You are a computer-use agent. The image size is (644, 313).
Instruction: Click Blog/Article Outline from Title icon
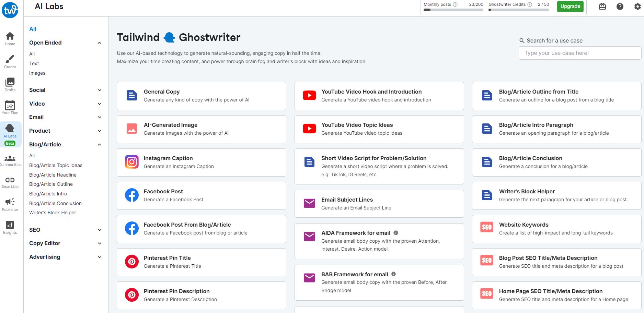coord(487,95)
